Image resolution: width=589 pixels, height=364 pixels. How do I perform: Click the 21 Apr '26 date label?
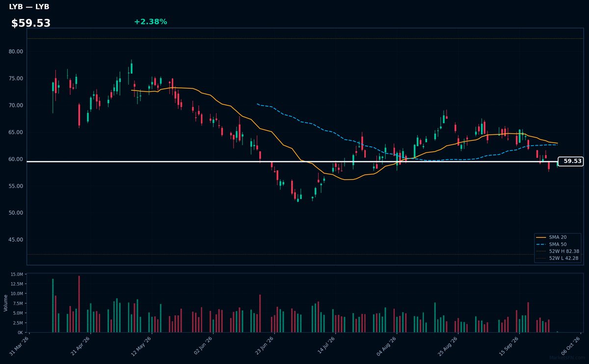pos(81,346)
